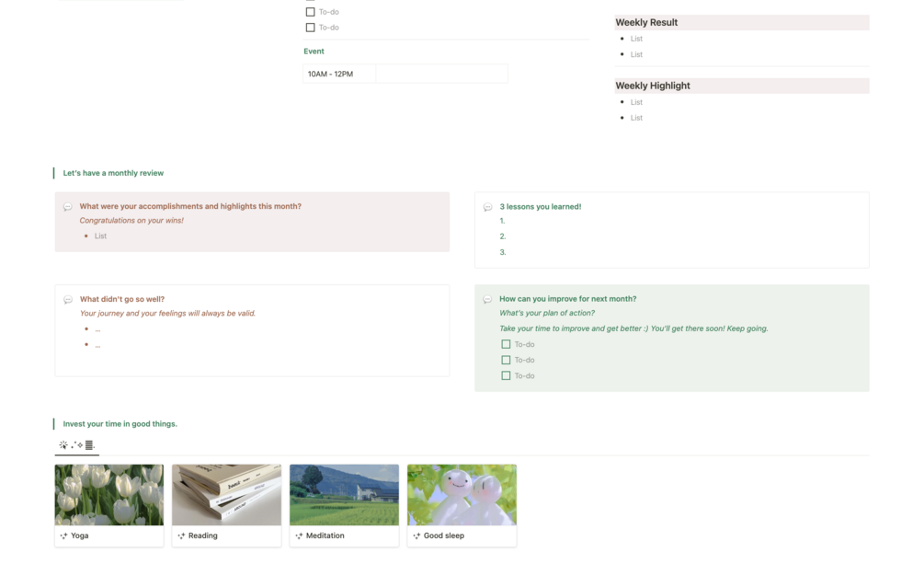Open the Meditation card title
Viewport: 924px width, 587px height.
click(x=325, y=535)
